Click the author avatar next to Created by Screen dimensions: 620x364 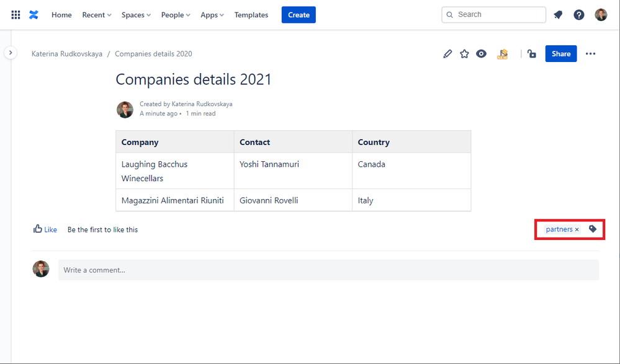point(125,110)
